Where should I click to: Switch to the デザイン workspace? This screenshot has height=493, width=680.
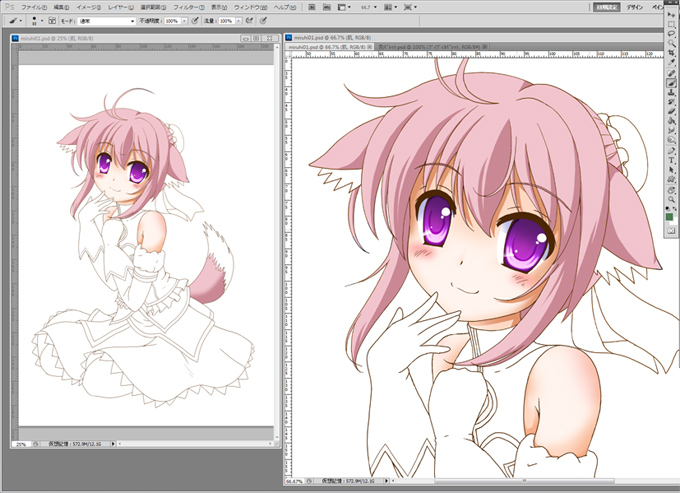point(636,7)
